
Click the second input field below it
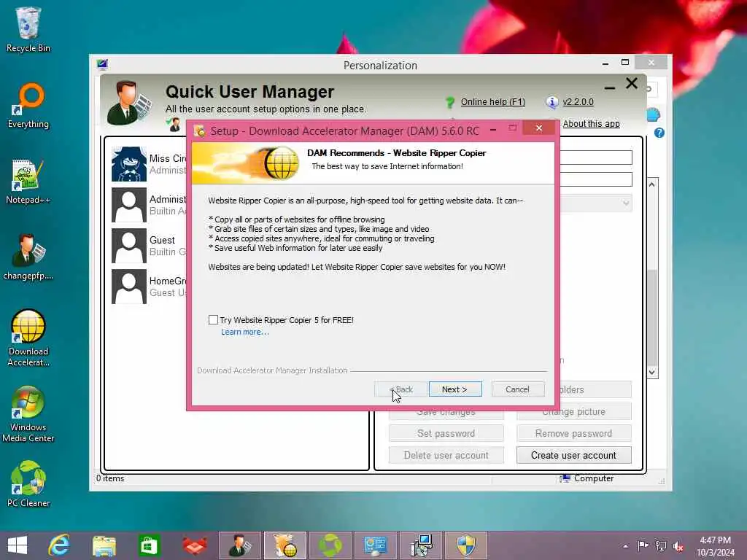click(596, 179)
